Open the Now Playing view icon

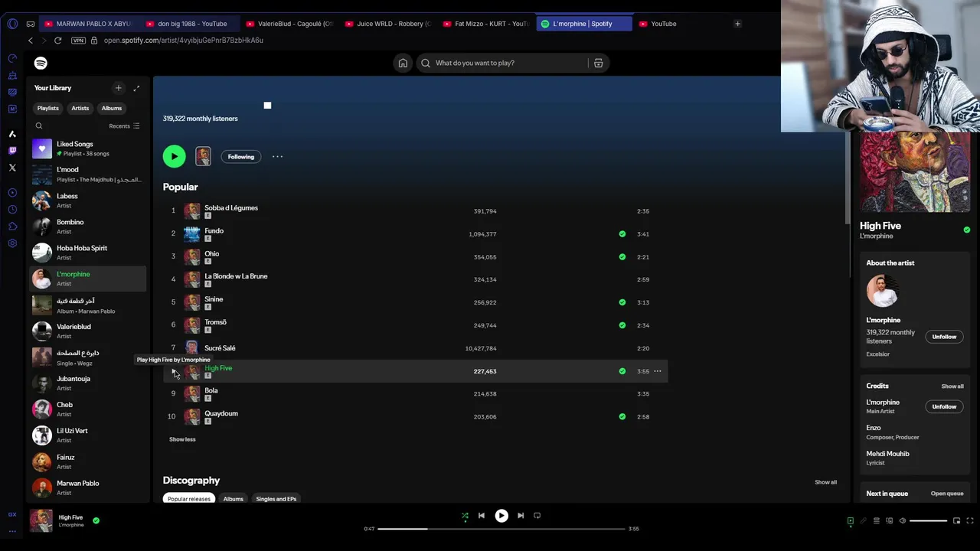coord(850,521)
